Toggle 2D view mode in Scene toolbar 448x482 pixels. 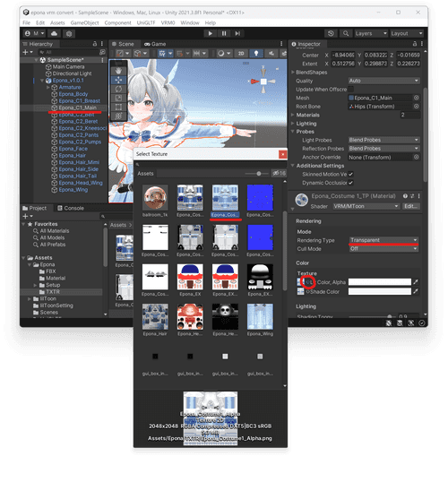point(241,54)
